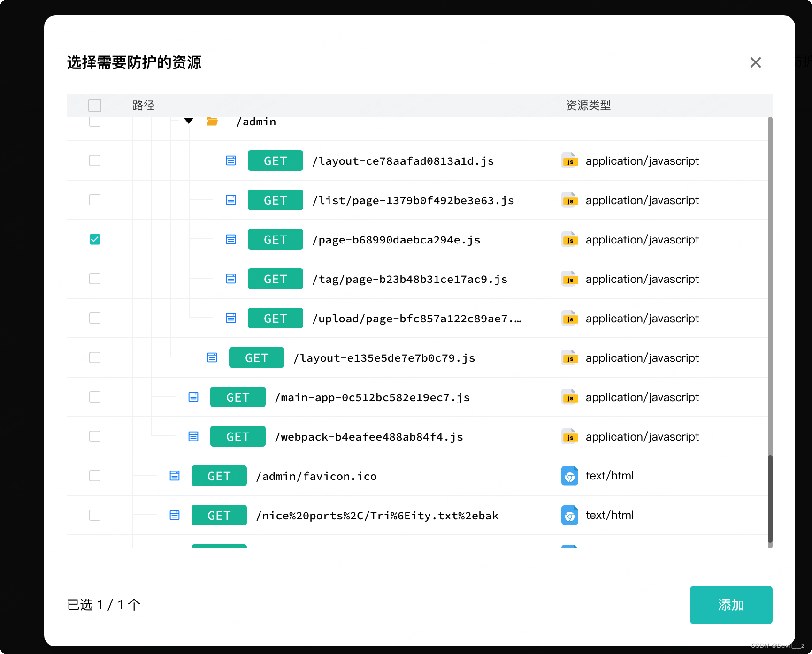
Task: Click JS file icon for /tag/page-b23b48b31ce17ac9.js
Action: click(570, 279)
